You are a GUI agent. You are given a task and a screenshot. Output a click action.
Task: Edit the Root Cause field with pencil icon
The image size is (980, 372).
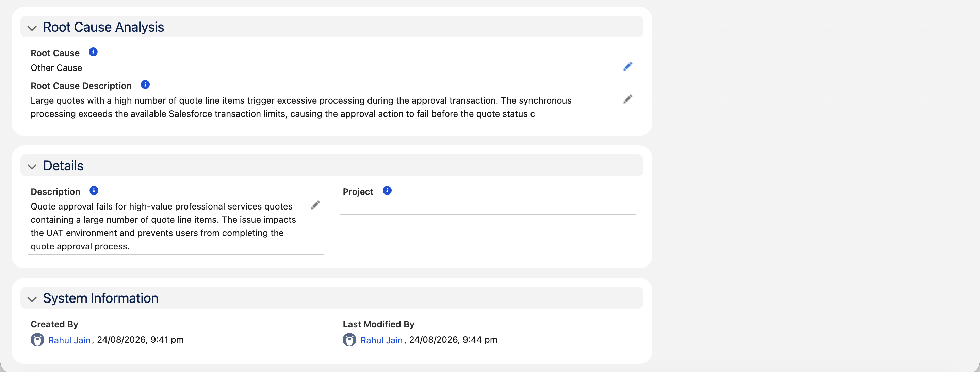point(627,67)
